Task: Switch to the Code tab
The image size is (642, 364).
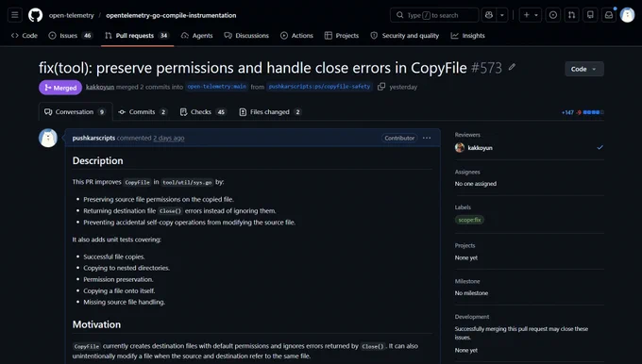Action: coord(25,36)
